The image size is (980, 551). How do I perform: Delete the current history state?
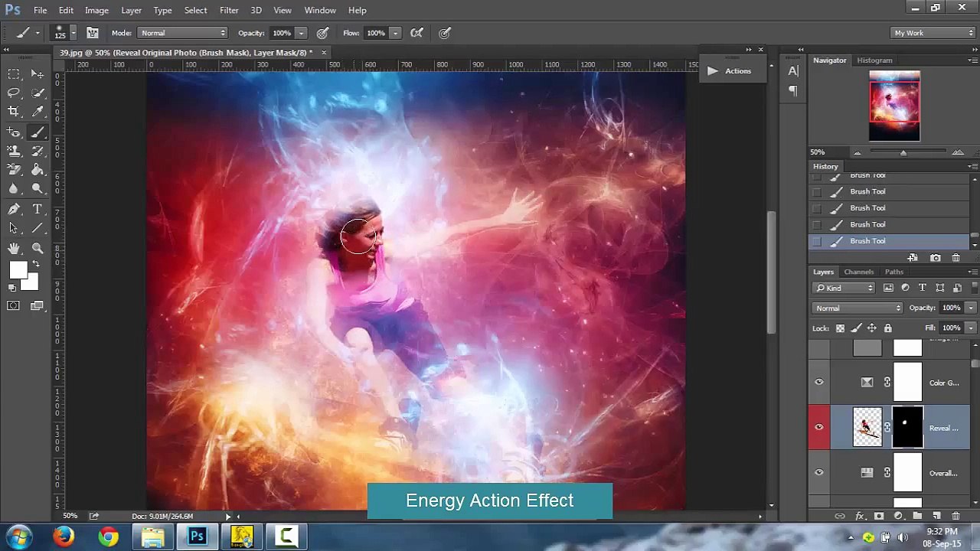(955, 259)
